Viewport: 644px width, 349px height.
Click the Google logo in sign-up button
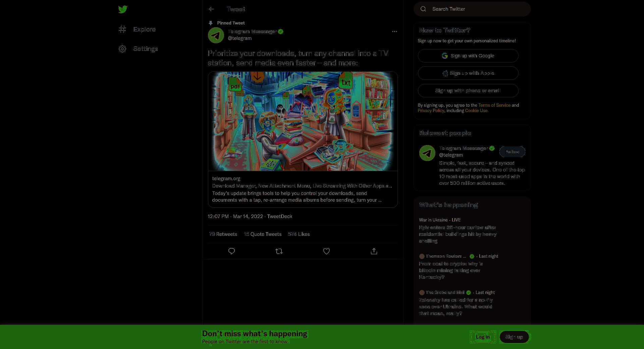click(445, 56)
